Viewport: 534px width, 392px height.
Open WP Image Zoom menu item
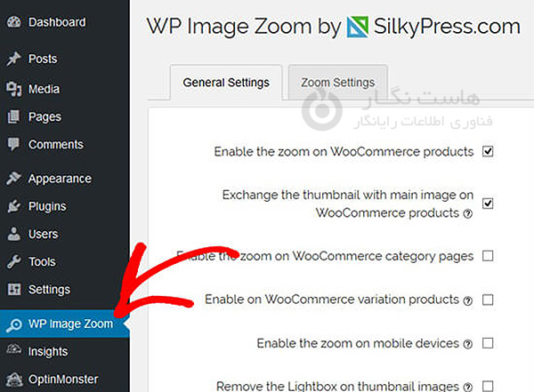click(69, 324)
